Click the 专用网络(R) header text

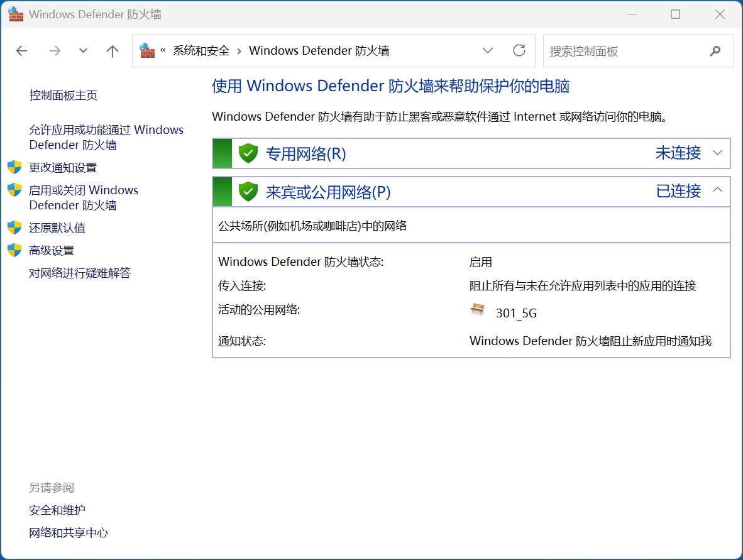(305, 153)
